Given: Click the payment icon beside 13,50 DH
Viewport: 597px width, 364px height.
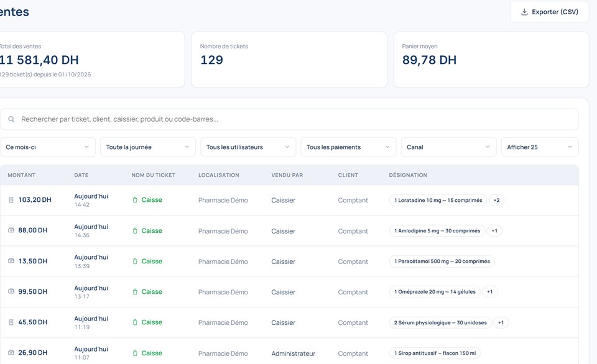Looking at the screenshot, I should click(11, 261).
